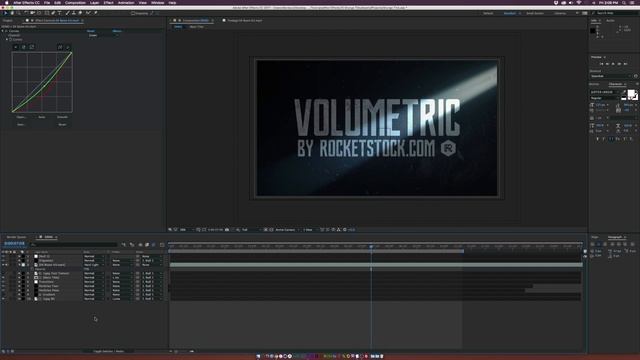The width and height of the screenshot is (640, 360).
Task: Click the timeline current timecode
Action: point(15,244)
